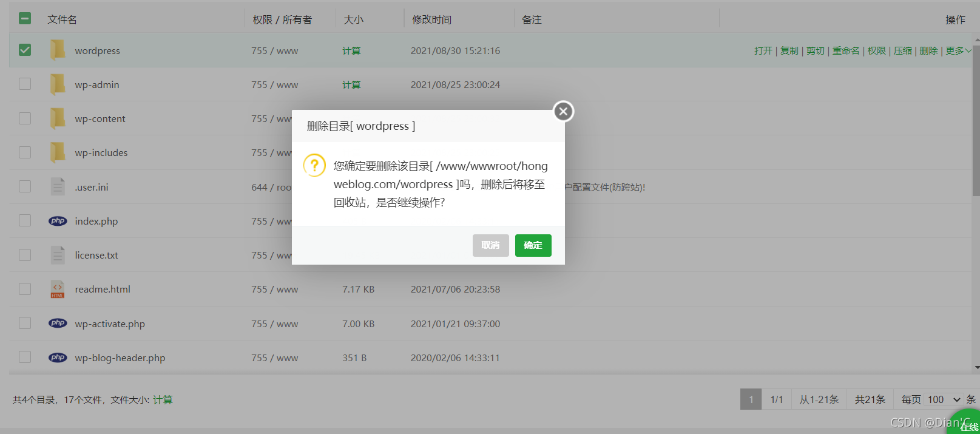The image size is (980, 434).
Task: Click 剪切 for the wordpress folder
Action: click(816, 50)
